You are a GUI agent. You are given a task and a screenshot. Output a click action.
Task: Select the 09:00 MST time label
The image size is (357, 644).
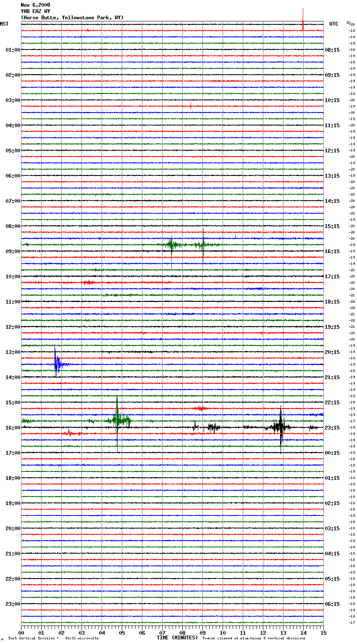click(13, 251)
